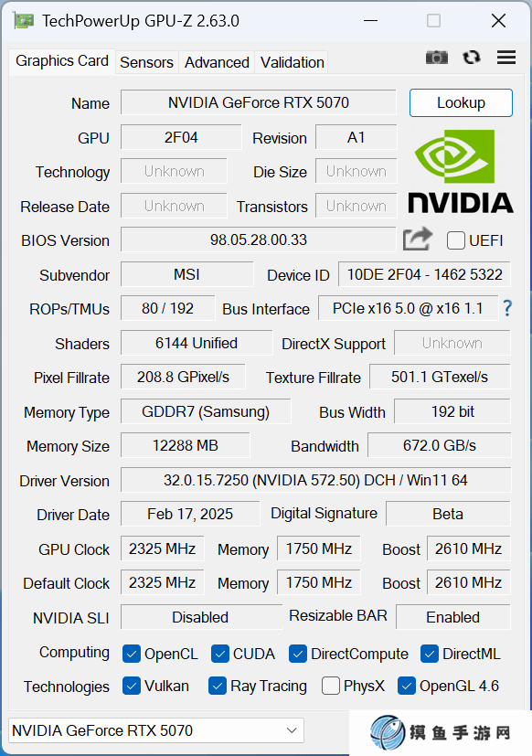The height and width of the screenshot is (756, 532).
Task: Toggle the CUDA checkbox
Action: (220, 654)
